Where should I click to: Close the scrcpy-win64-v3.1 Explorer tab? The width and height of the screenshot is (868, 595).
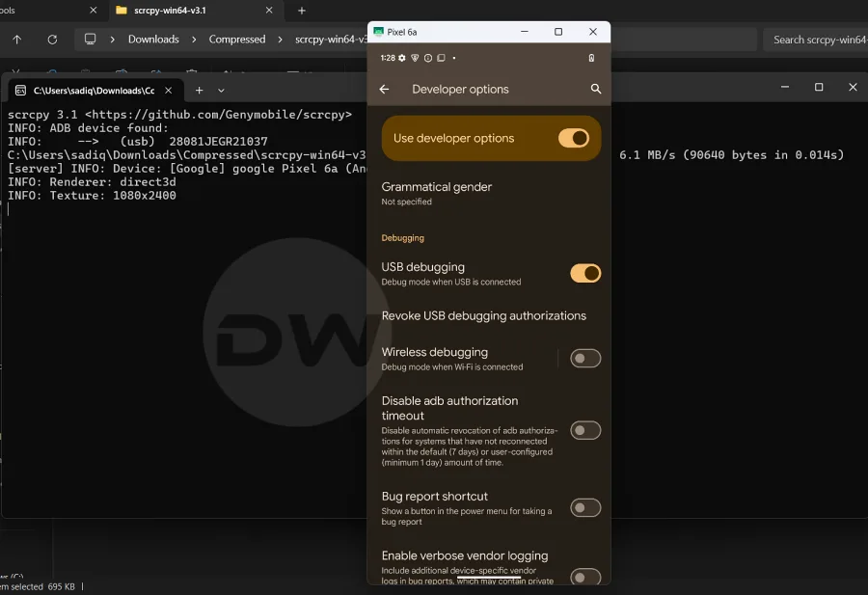pos(269,11)
